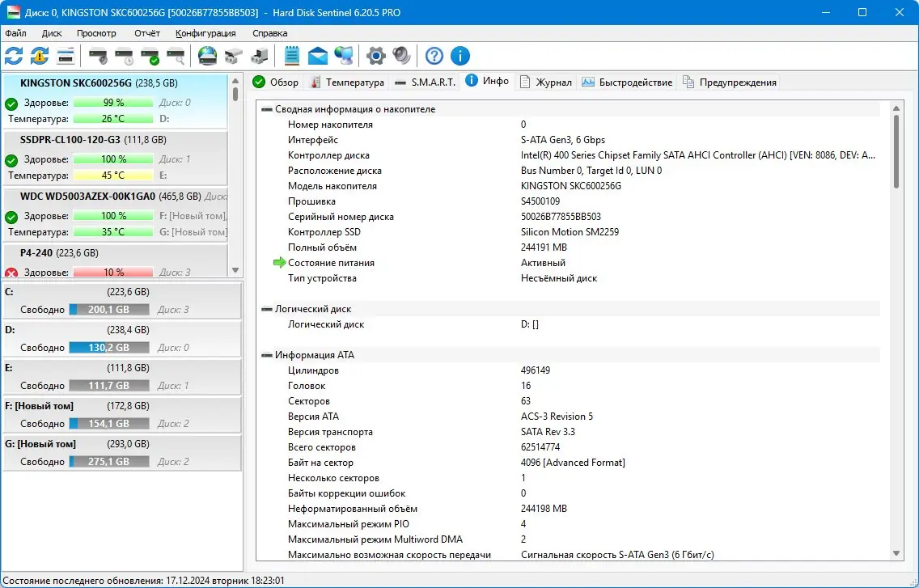
Task: Select the F: [Новый том] partition entry
Action: click(x=122, y=415)
